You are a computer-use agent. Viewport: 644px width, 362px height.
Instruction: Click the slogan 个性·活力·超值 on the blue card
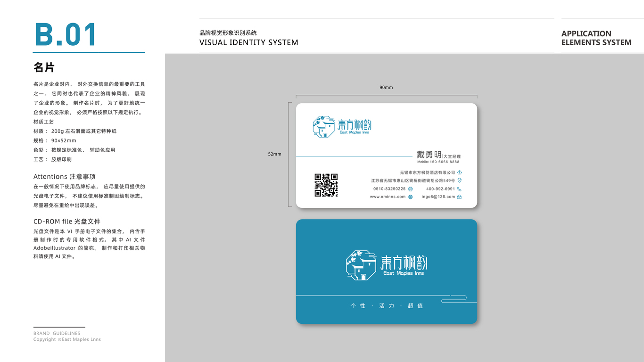click(387, 306)
